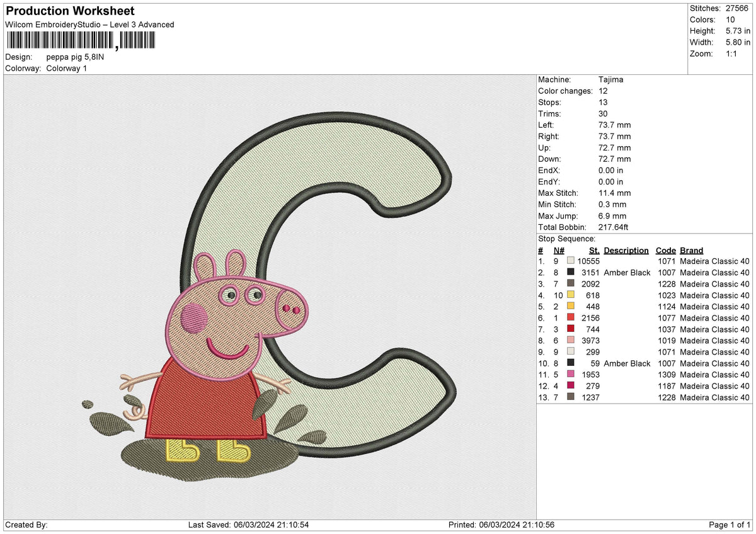Click stitch count 1237 in stop 13

591,397
